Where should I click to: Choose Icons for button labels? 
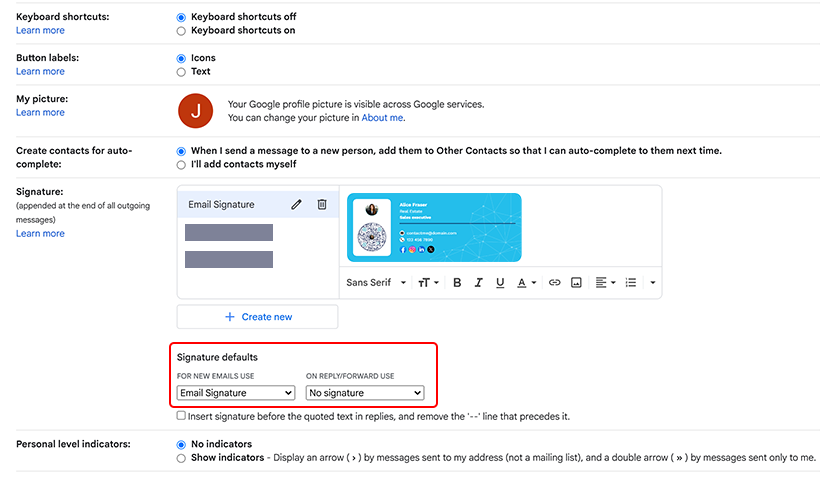click(181, 58)
